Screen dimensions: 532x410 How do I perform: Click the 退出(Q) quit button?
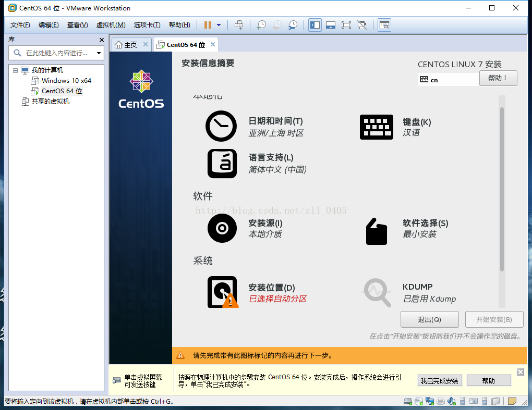tap(430, 319)
